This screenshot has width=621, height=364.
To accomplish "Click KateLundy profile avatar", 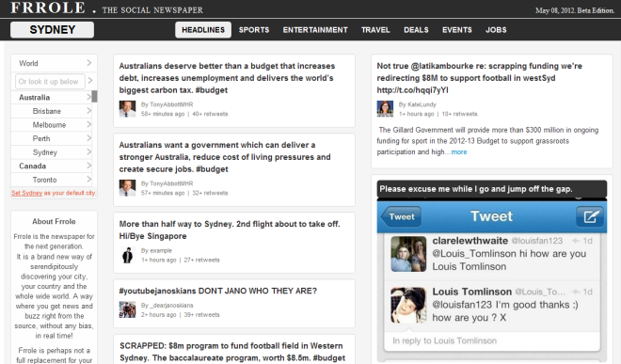I will pos(385,109).
